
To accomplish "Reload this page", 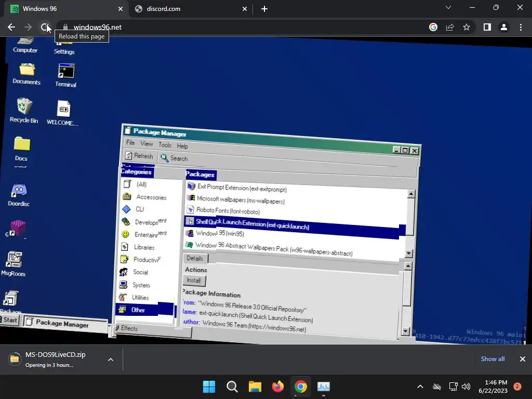I will pos(45,27).
